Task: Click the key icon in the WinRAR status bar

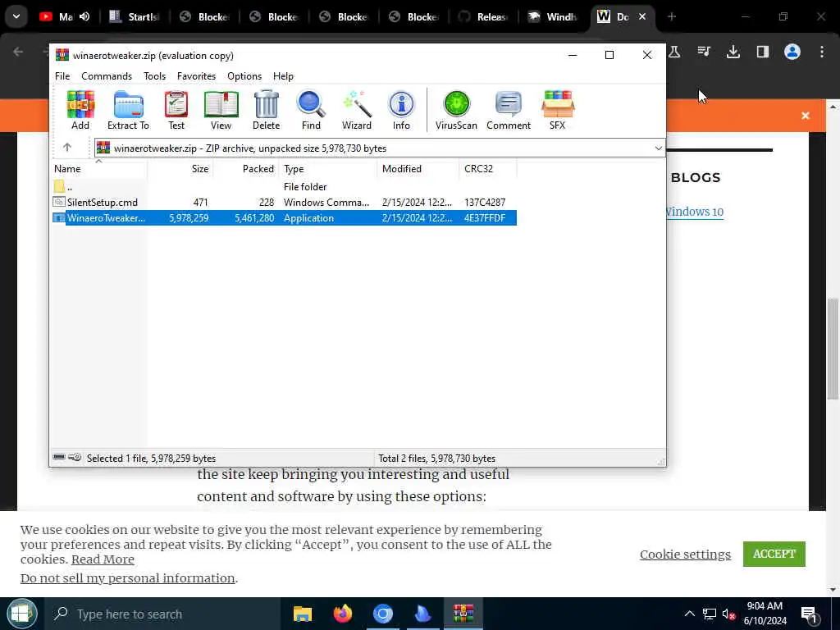Action: pyautogui.click(x=75, y=458)
